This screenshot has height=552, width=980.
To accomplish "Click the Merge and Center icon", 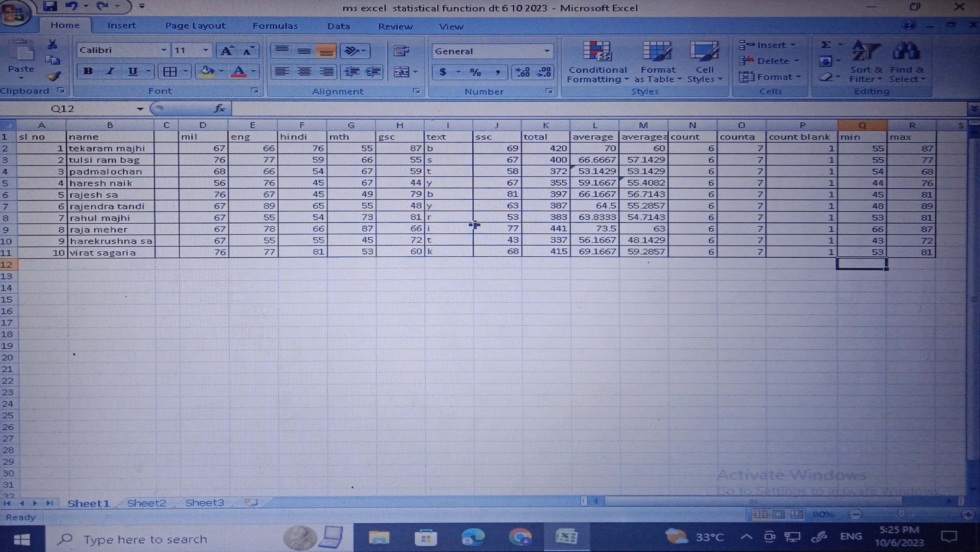I will 402,72.
